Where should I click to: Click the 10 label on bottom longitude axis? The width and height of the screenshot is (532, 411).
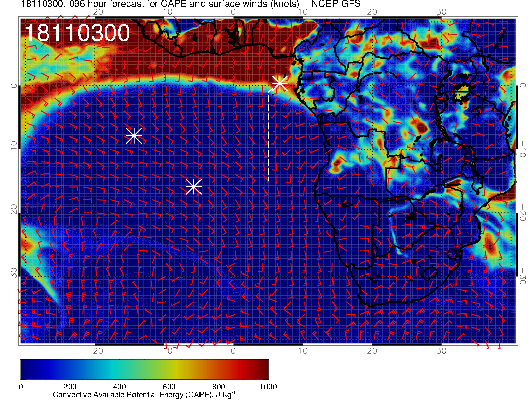[x=303, y=351]
